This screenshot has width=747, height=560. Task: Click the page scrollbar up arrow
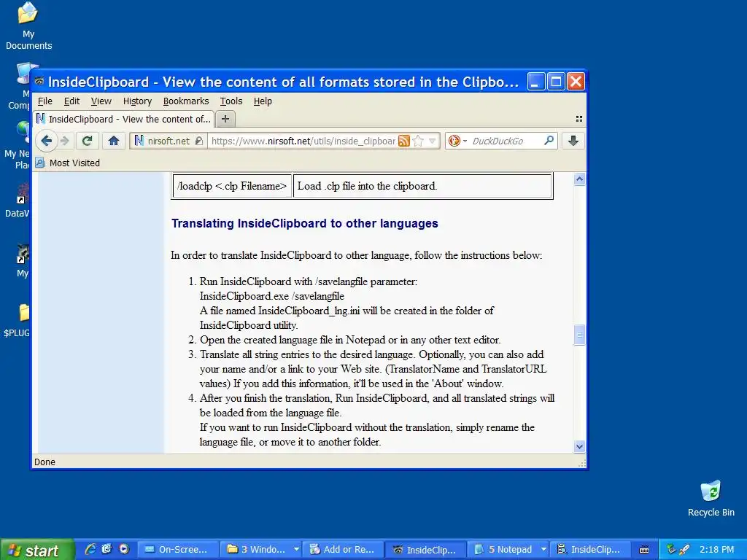[x=579, y=179]
